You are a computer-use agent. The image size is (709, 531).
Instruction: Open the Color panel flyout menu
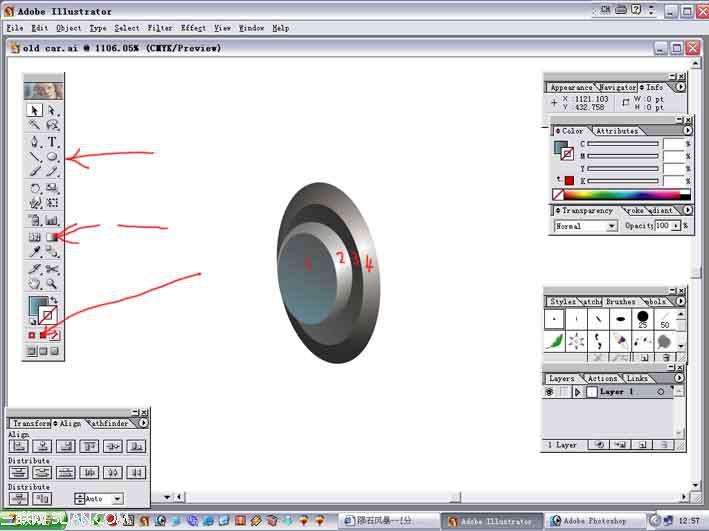687,130
